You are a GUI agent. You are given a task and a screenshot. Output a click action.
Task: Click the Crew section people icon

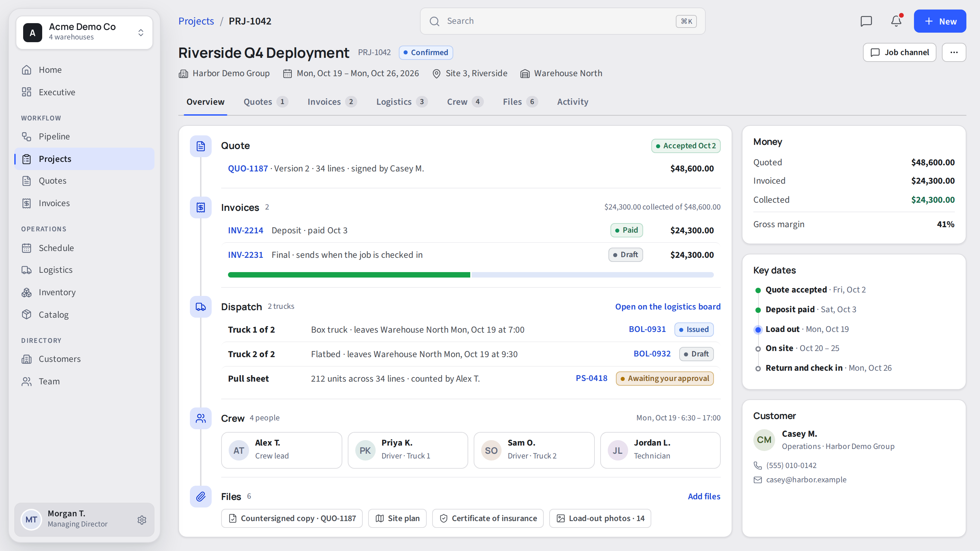point(200,418)
